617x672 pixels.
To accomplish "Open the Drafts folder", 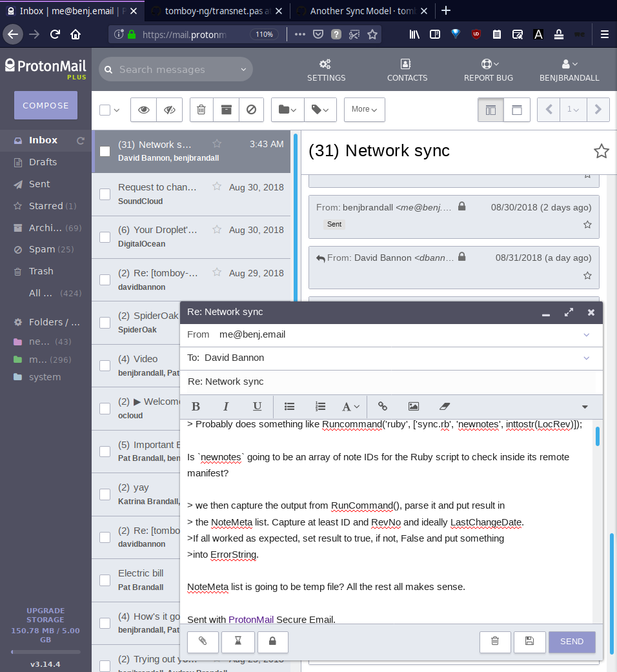I will pos(43,162).
